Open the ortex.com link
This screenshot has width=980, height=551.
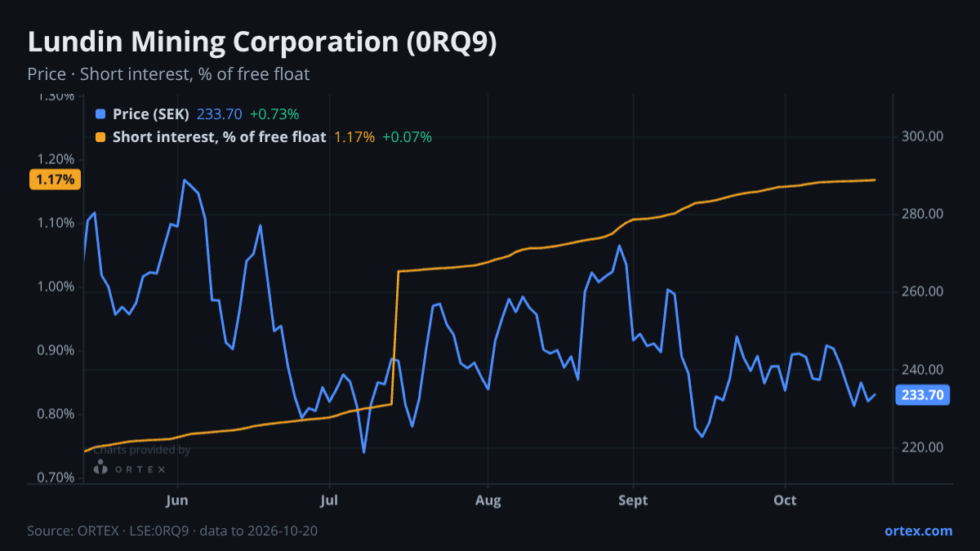[918, 531]
